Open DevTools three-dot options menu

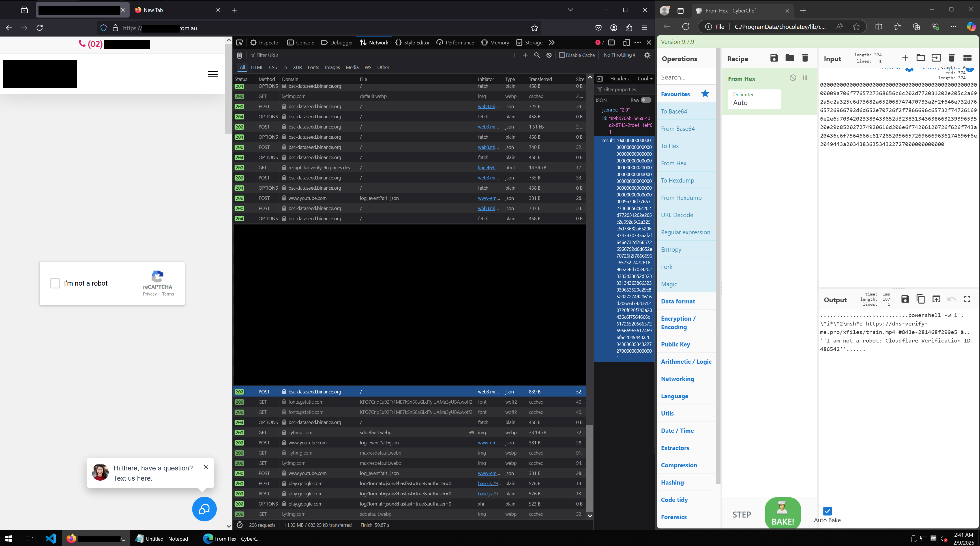point(638,43)
